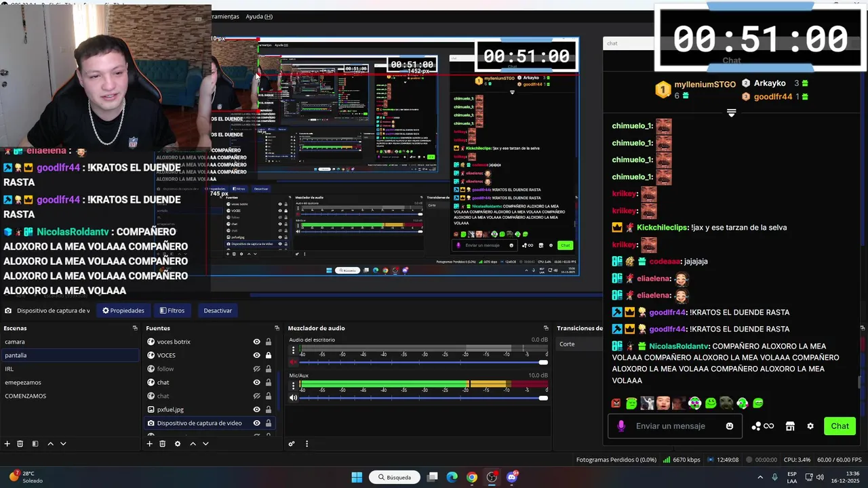The width and height of the screenshot is (868, 488).
Task: Open Mic/Aux track options menu
Action: point(294,386)
